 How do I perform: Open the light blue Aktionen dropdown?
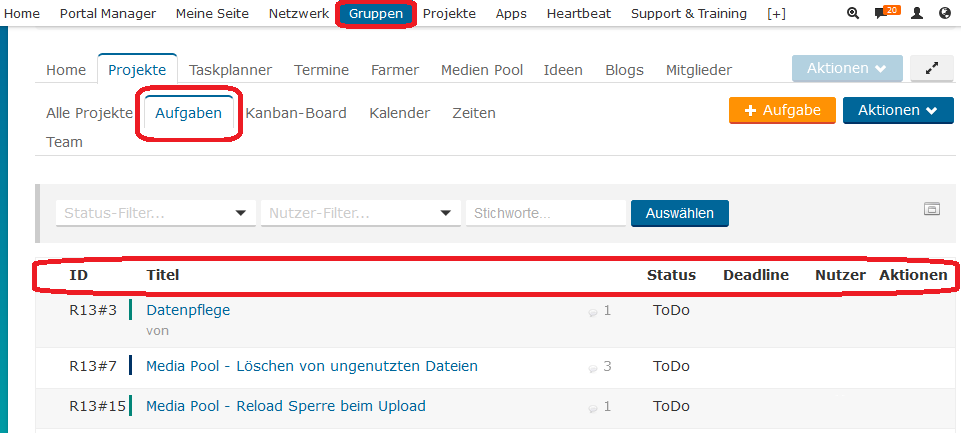point(847,69)
